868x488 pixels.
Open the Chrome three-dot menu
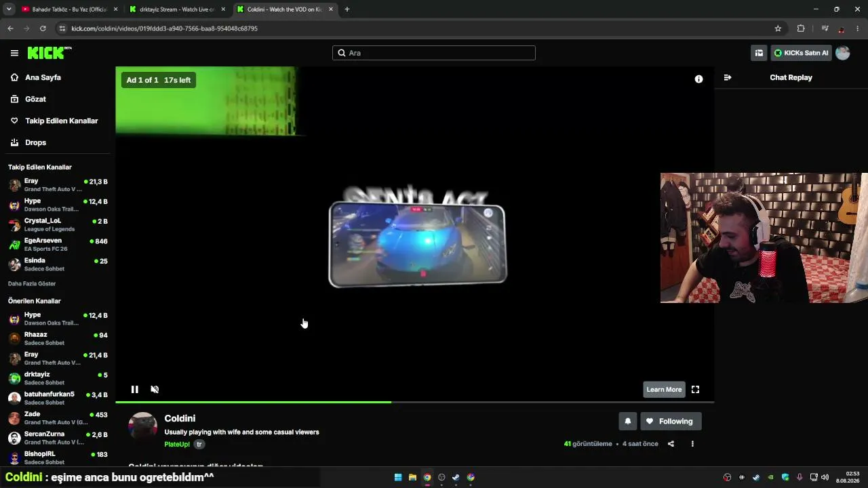[x=858, y=28]
